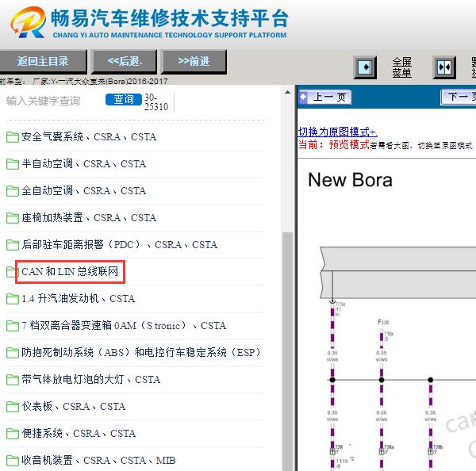Open folder icon for 全自动空调
This screenshot has width=476, height=471.
[13, 191]
